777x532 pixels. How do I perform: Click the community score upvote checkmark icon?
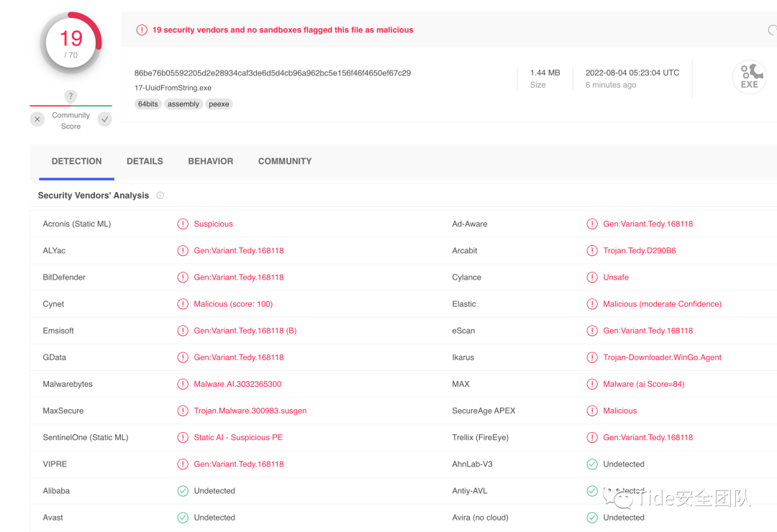pyautogui.click(x=104, y=119)
